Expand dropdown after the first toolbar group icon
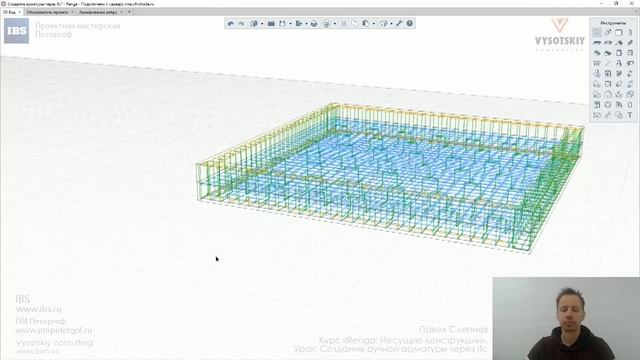The width and height of the screenshot is (640, 360). coord(262,24)
